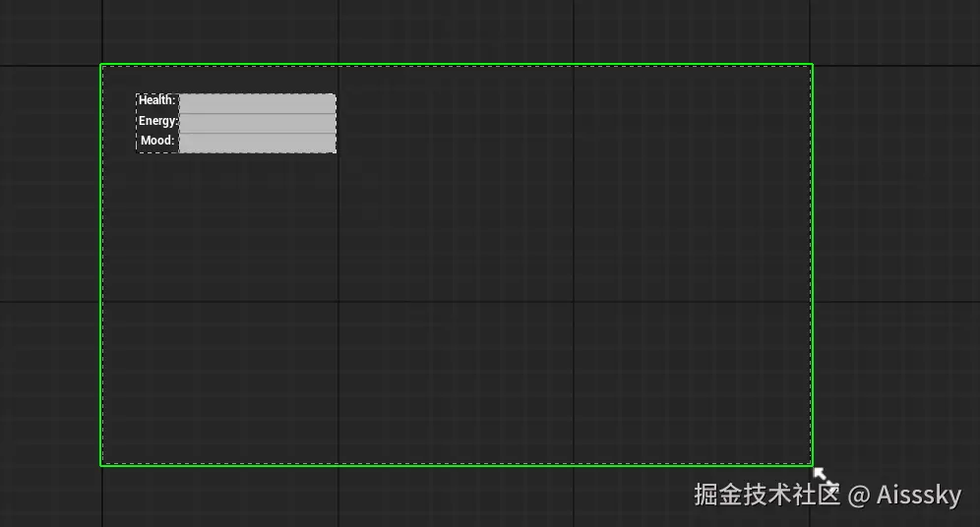Select the Health progress bar
Viewport: 980px width, 527px height.
click(x=258, y=103)
